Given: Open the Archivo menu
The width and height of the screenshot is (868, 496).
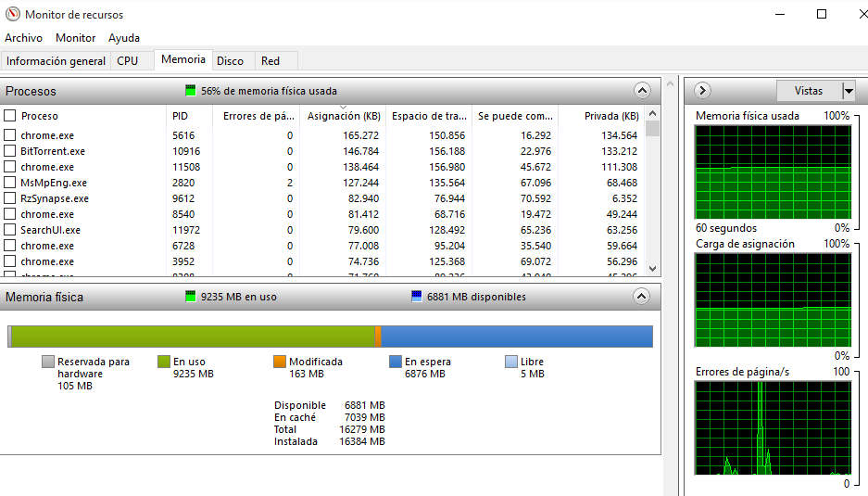Looking at the screenshot, I should (x=23, y=38).
